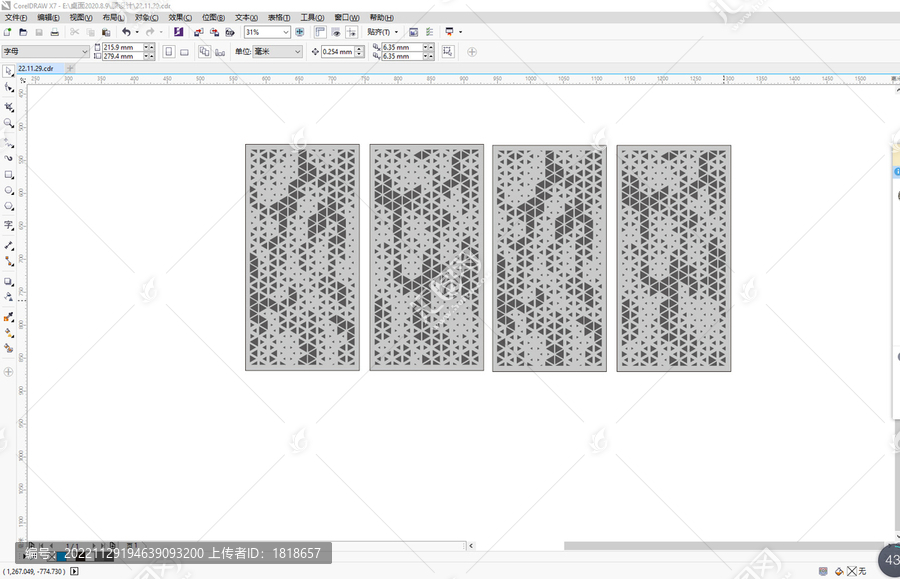This screenshot has width=900, height=579.
Task: Open the 文件 (File) menu
Action: (15, 18)
